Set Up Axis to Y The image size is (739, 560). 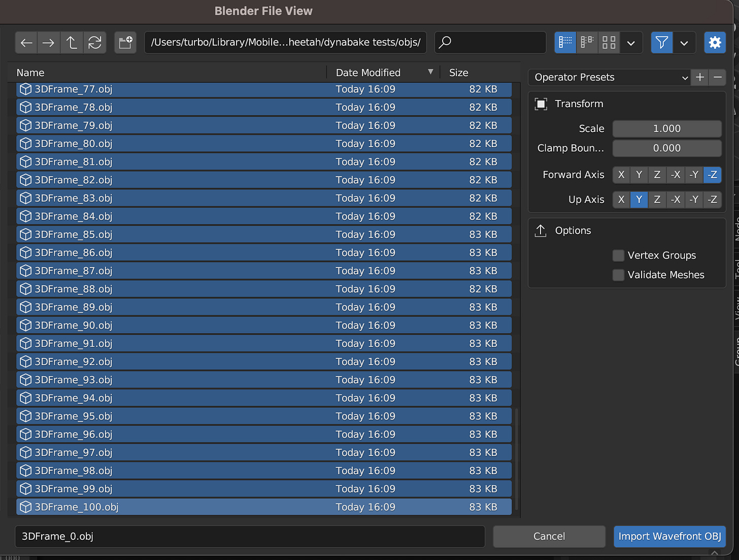pyautogui.click(x=639, y=200)
